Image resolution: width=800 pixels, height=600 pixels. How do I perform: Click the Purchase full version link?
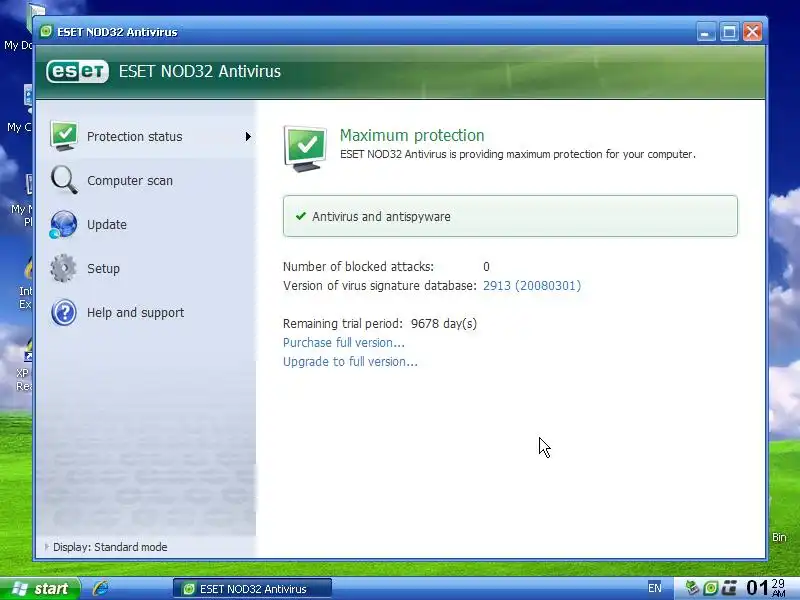click(343, 342)
